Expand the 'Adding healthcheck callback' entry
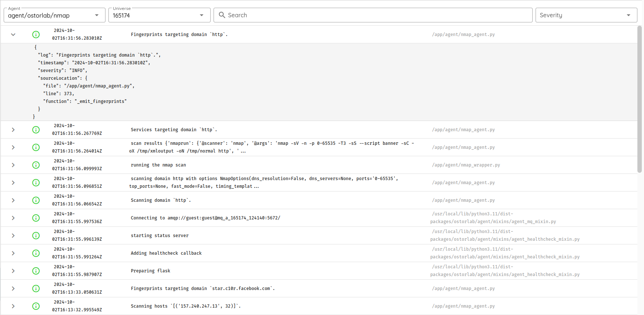This screenshot has width=644, height=315. click(13, 253)
